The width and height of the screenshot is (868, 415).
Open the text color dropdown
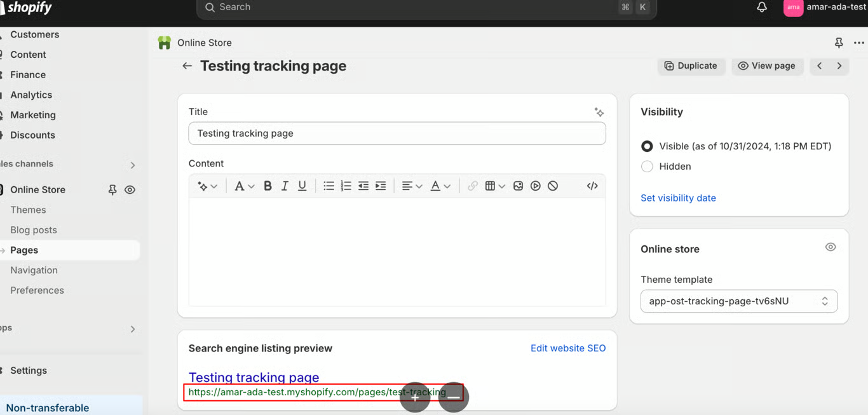[440, 186]
